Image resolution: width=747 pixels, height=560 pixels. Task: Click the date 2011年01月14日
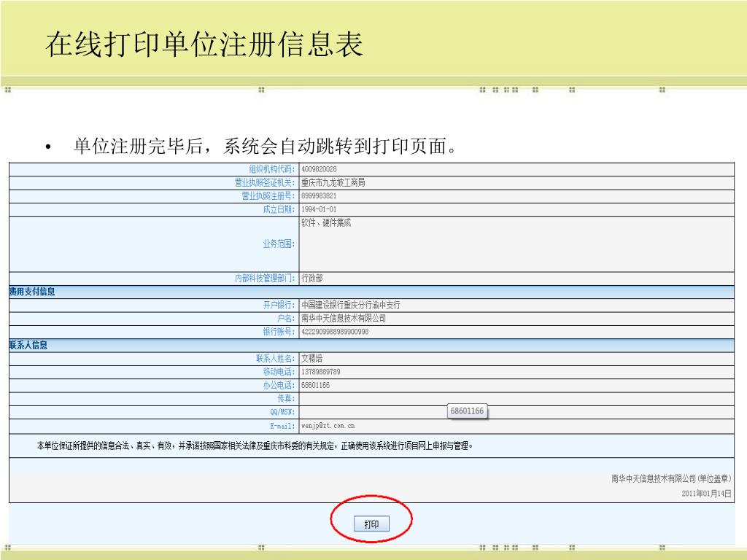click(x=706, y=494)
